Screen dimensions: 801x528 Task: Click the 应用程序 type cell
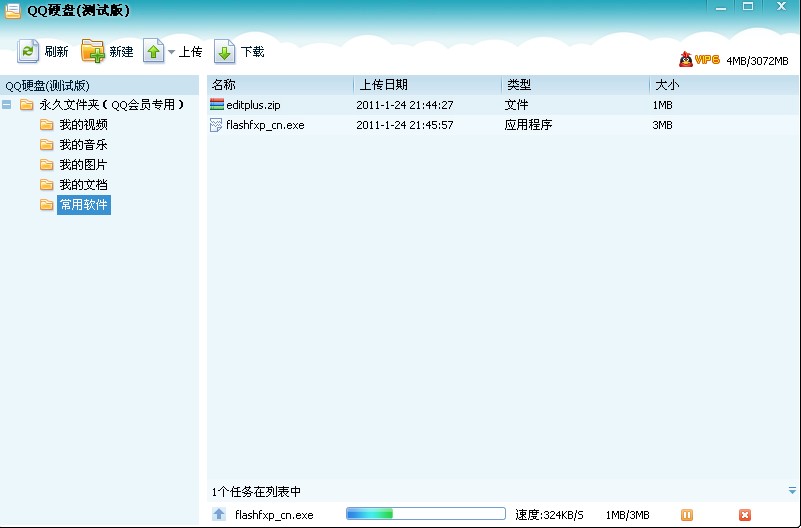point(528,125)
